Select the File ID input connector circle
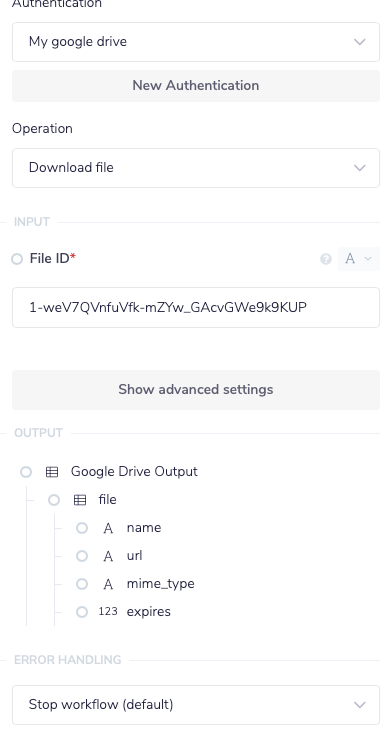The height and width of the screenshot is (746, 391). point(17,259)
